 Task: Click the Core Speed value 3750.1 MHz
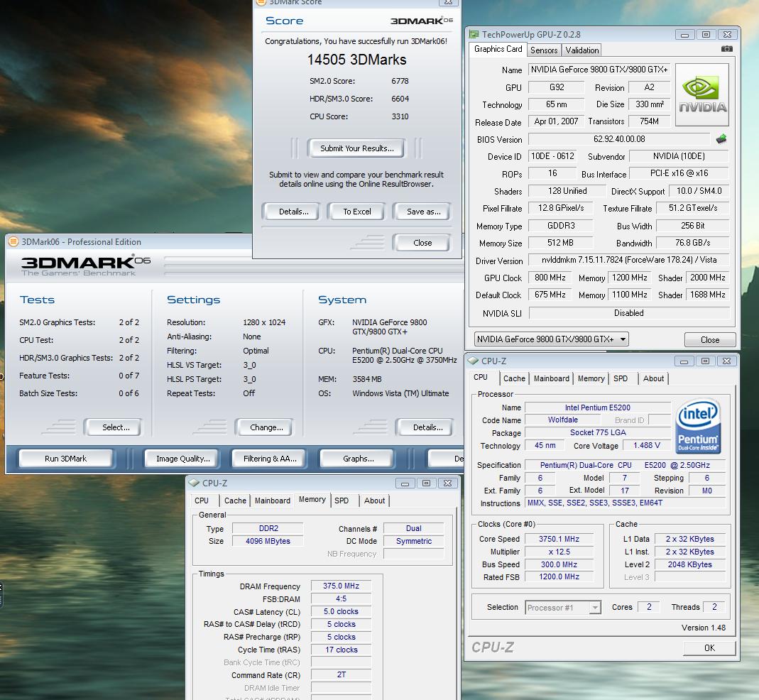coord(559,539)
